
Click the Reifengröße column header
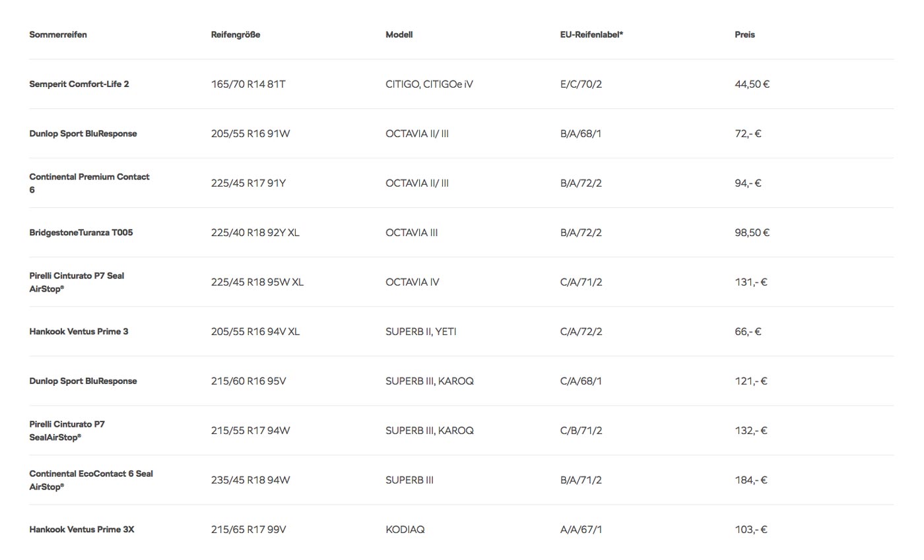(x=236, y=34)
